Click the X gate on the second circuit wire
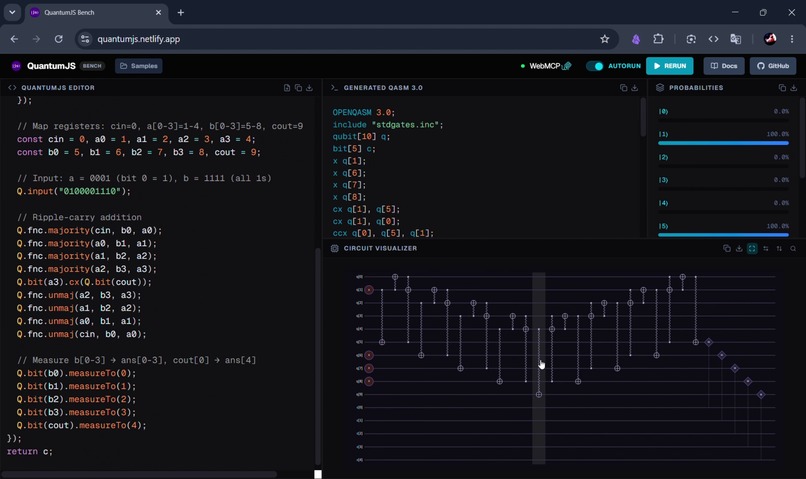Image resolution: width=806 pixels, height=479 pixels. click(369, 290)
